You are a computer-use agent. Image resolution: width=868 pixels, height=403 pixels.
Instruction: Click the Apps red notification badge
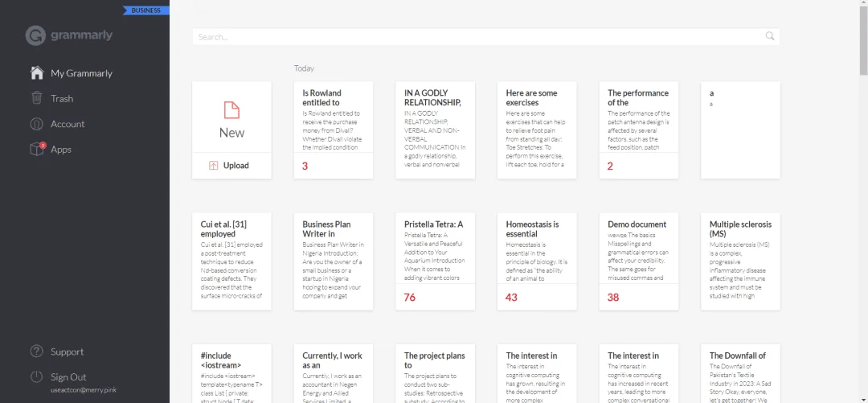tap(43, 146)
